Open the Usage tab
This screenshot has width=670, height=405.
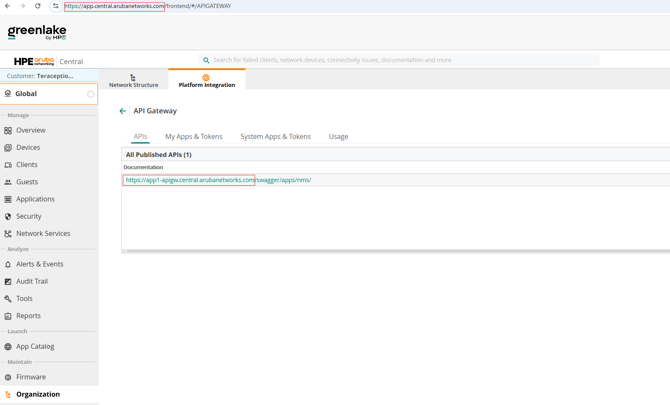tap(338, 137)
